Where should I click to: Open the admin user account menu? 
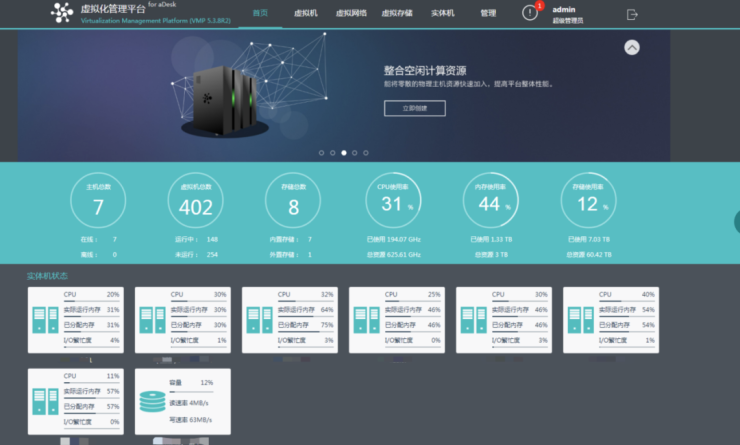click(568, 13)
